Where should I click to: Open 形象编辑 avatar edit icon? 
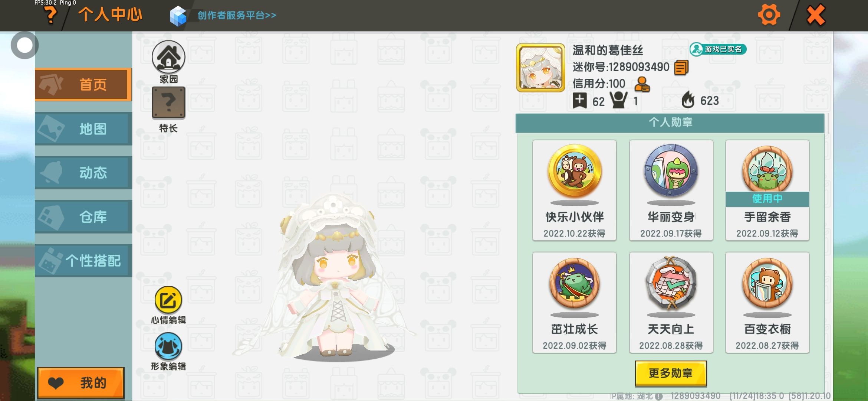click(x=168, y=346)
